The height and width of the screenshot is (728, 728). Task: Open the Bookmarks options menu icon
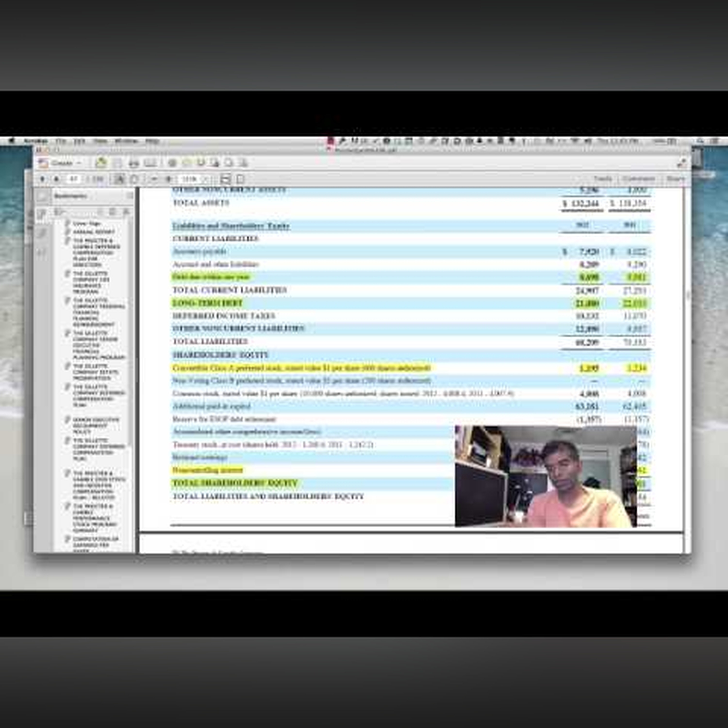pyautogui.click(x=60, y=212)
